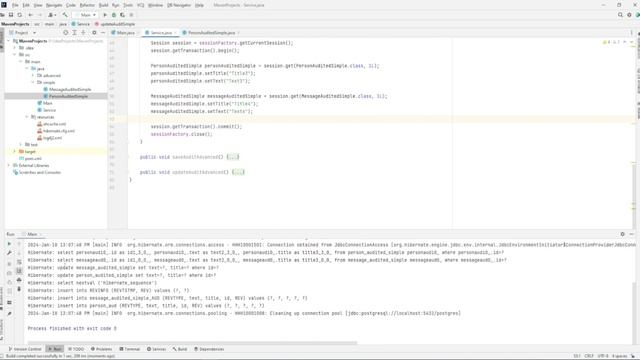640x360 pixels.
Task: Run Main with the green play icon
Action: click(105, 15)
